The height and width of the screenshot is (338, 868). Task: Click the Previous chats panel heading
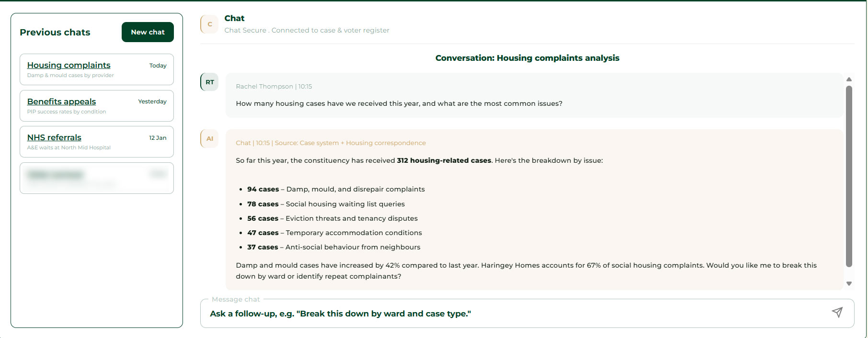pyautogui.click(x=55, y=32)
